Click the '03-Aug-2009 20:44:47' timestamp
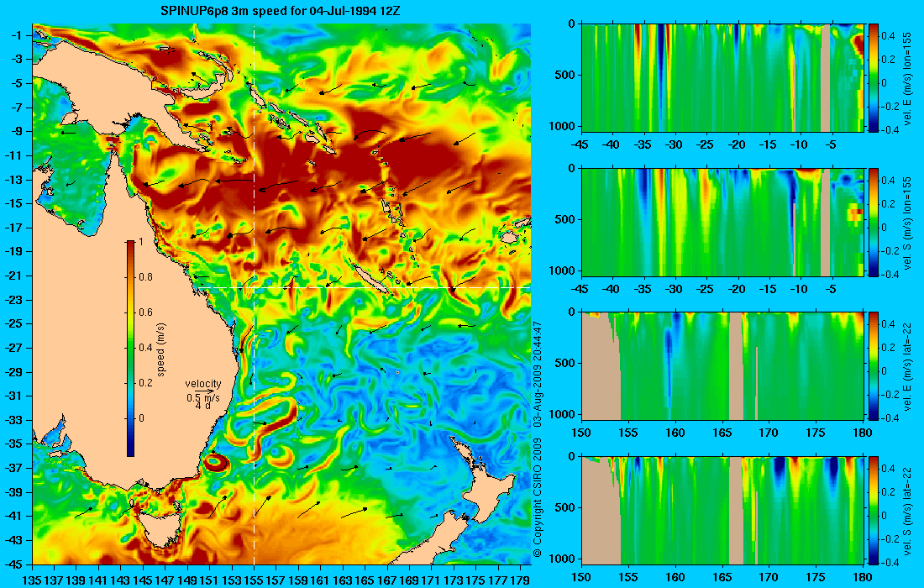 tap(538, 375)
